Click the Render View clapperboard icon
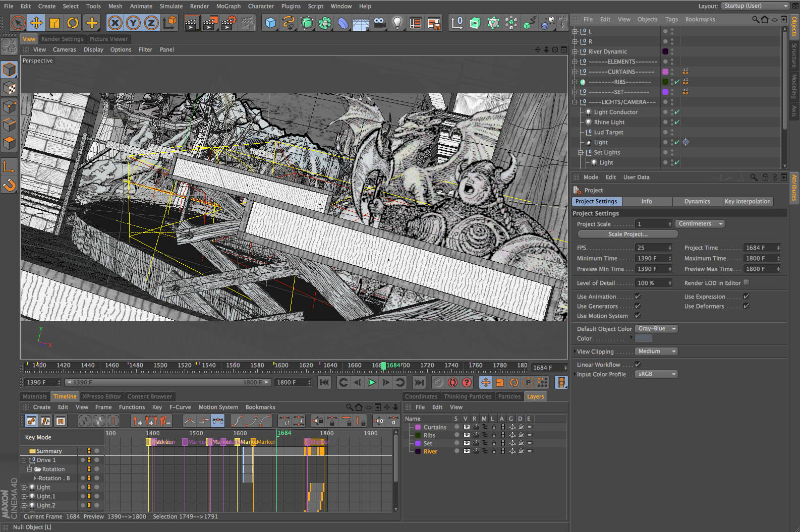 pyautogui.click(x=191, y=23)
